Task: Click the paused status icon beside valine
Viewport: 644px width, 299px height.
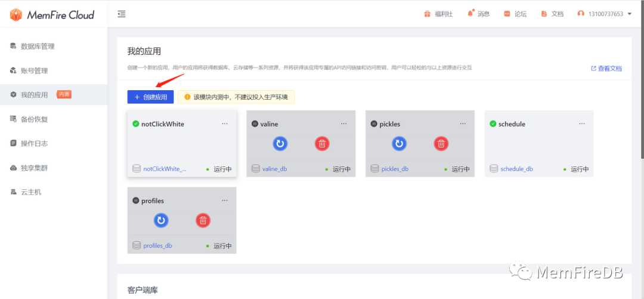Action: pos(255,124)
